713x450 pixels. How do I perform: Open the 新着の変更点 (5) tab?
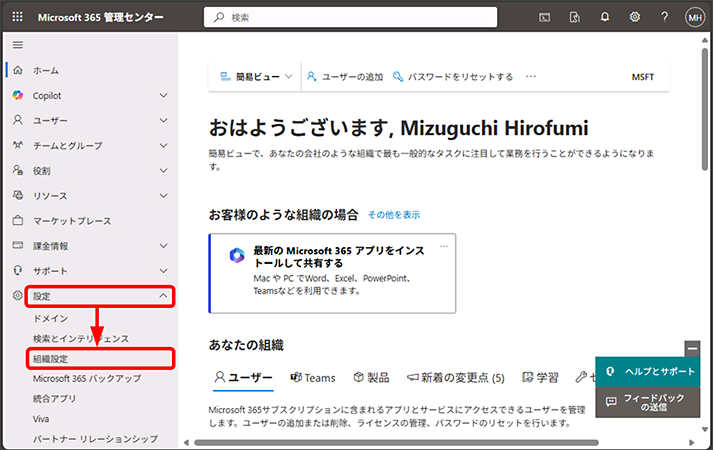click(456, 378)
